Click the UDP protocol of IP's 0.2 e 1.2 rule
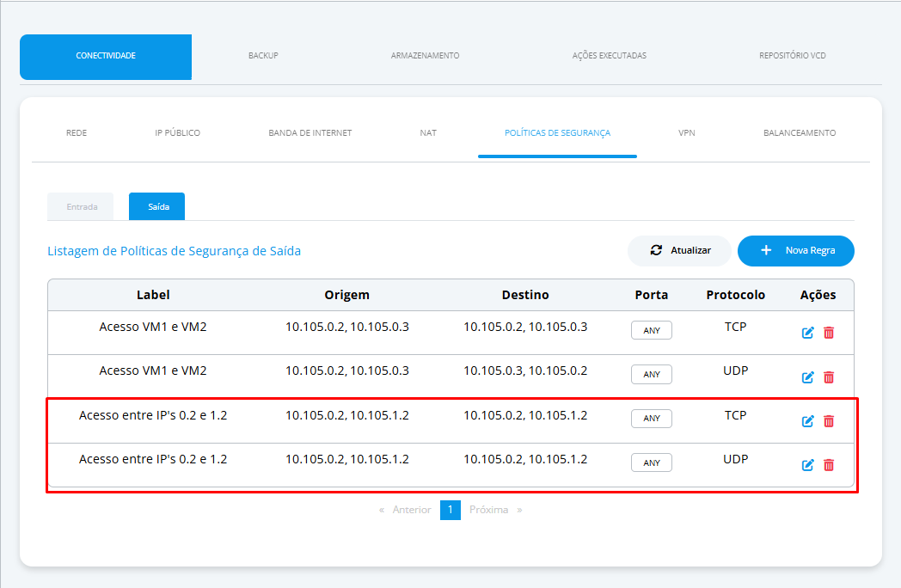The height and width of the screenshot is (588, 901). click(736, 459)
